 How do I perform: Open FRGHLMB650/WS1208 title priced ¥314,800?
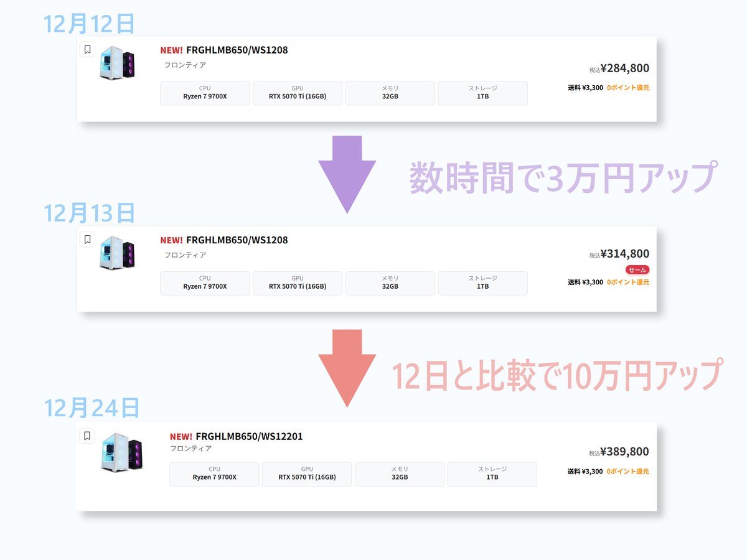pyautogui.click(x=237, y=240)
